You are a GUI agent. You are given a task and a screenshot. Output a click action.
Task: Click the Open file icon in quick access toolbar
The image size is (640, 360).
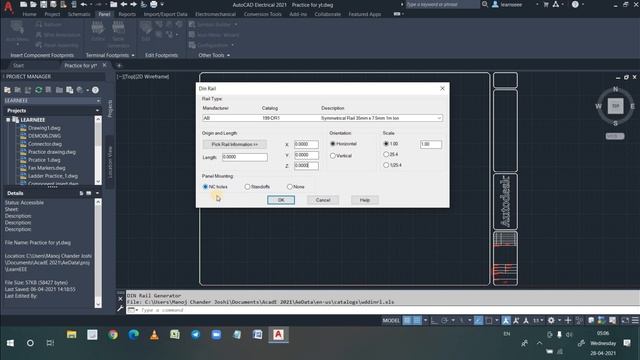click(x=33, y=4)
